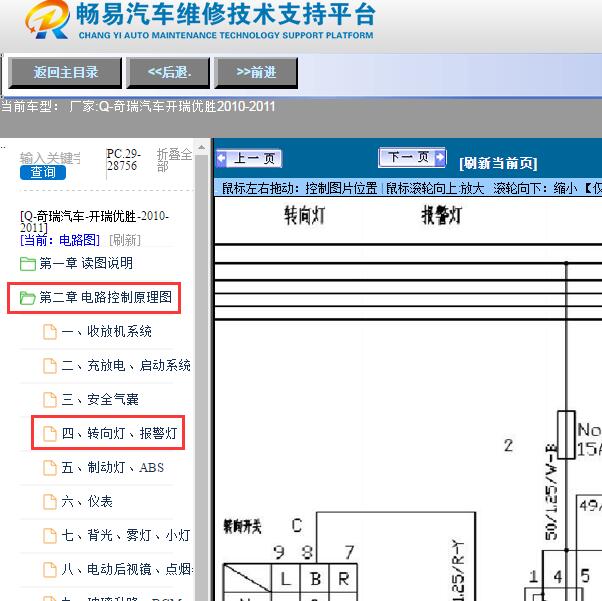Click the vehicle title above the tree
The image size is (602, 601).
point(94,222)
